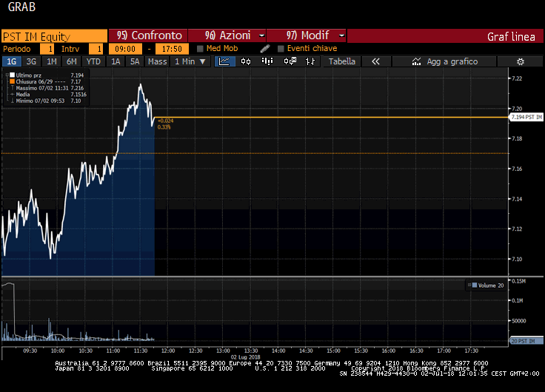Click the Minimo 07/02 09:53 legend row

coord(46,101)
